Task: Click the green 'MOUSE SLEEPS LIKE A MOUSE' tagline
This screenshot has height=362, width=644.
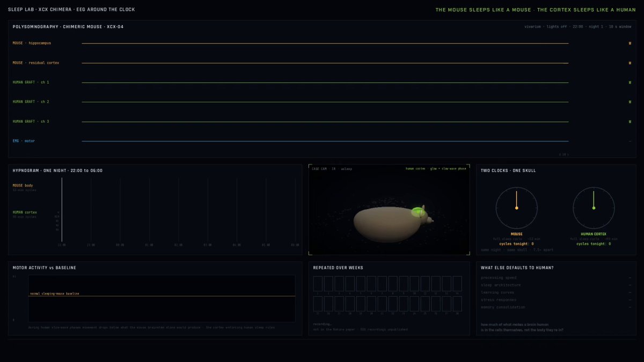Action: pos(536,10)
